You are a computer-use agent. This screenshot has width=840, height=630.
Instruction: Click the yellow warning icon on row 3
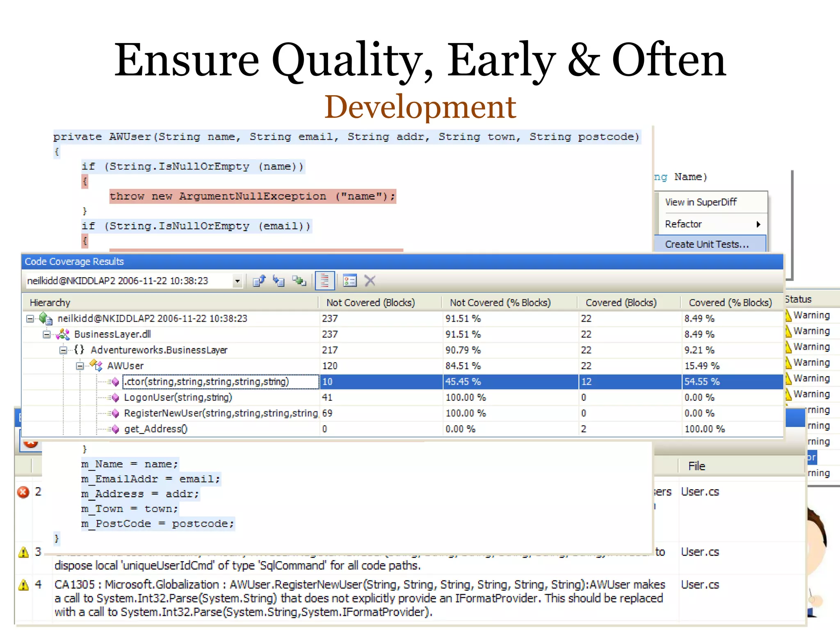coord(23,552)
